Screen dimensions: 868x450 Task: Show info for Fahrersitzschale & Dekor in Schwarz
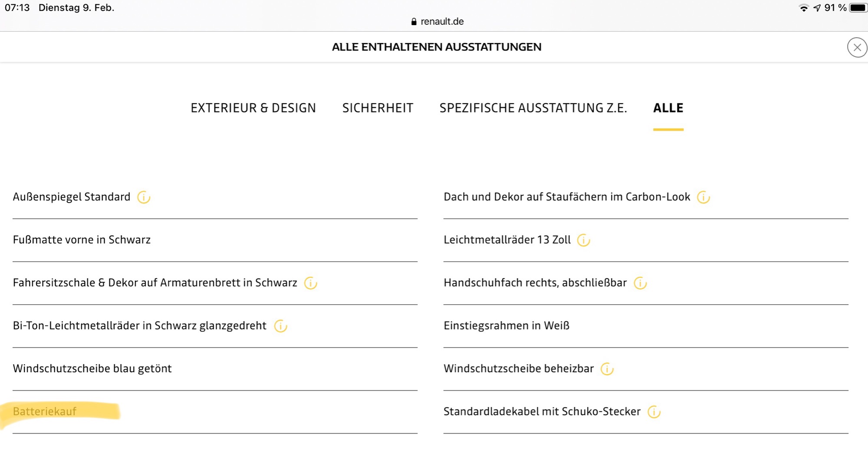(x=310, y=283)
